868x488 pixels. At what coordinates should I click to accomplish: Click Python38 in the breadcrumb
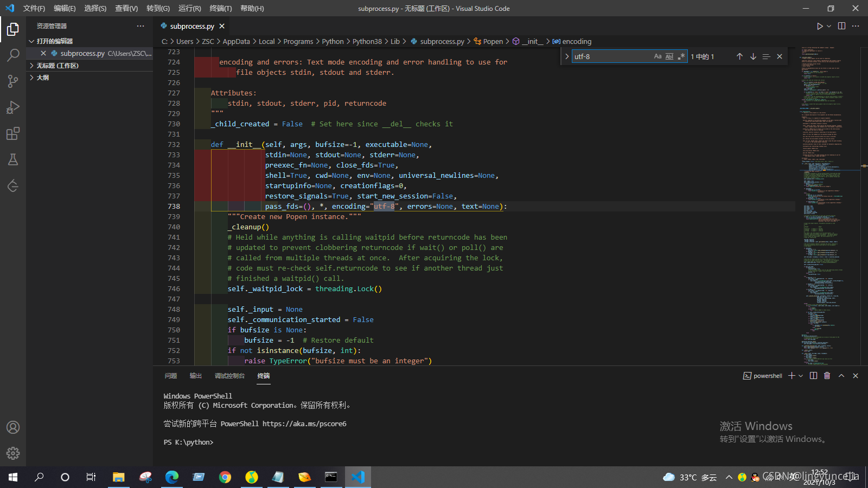[367, 41]
